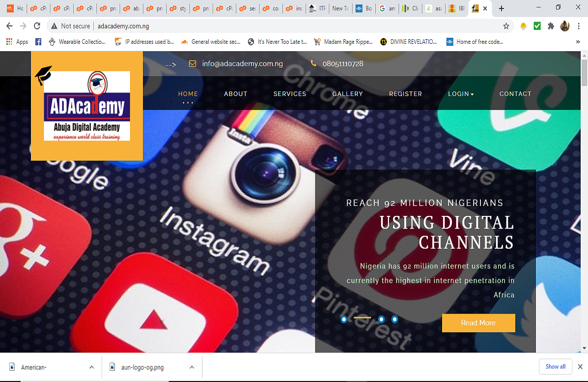
Task: Open the CONTACT navigation item
Action: click(x=515, y=94)
